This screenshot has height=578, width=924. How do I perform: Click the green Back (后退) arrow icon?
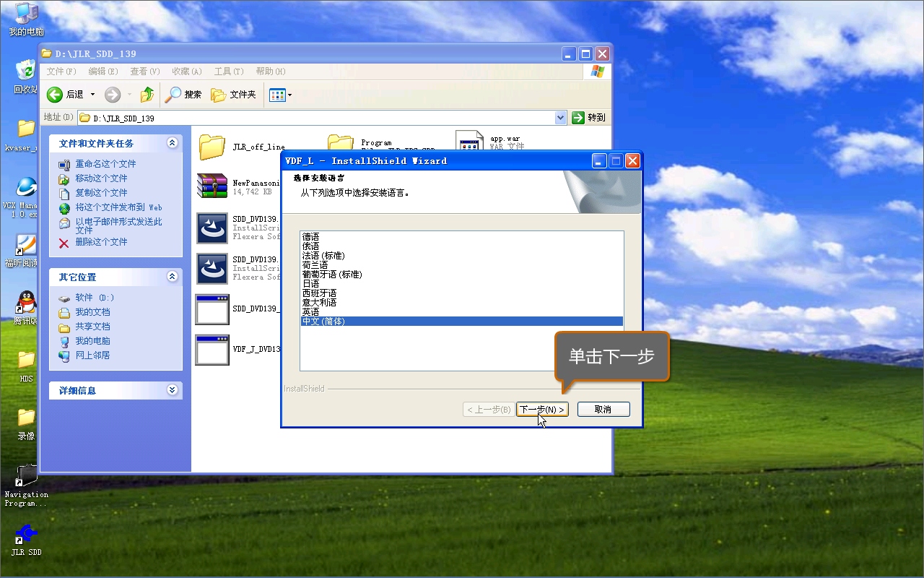click(x=55, y=95)
